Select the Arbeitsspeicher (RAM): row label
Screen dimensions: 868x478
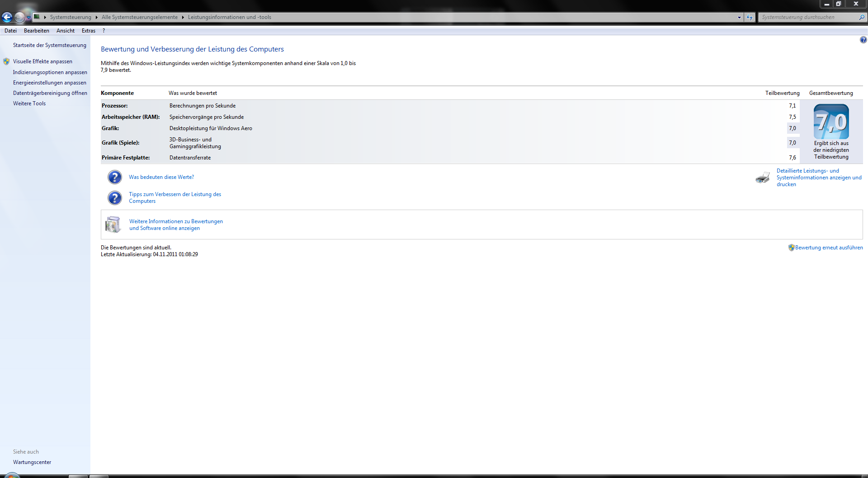[131, 117]
